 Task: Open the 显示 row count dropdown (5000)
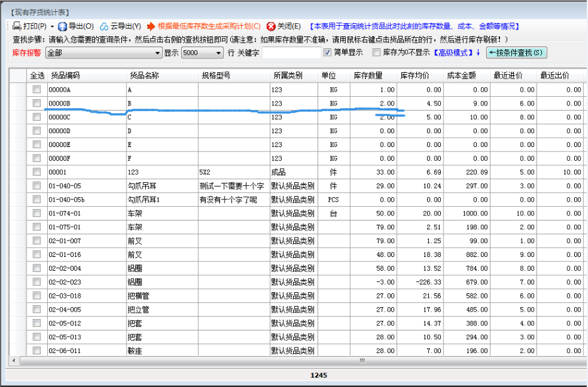pyautogui.click(x=218, y=53)
